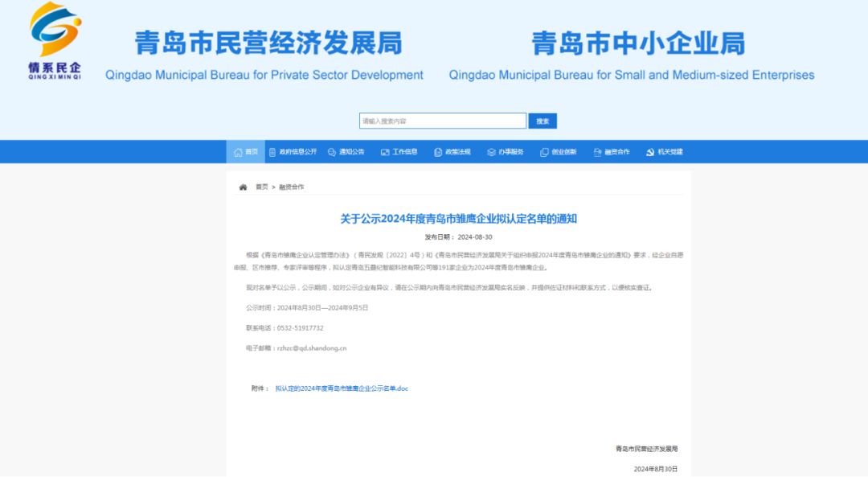Click the 工作信息 icon in navigation

coord(385,152)
